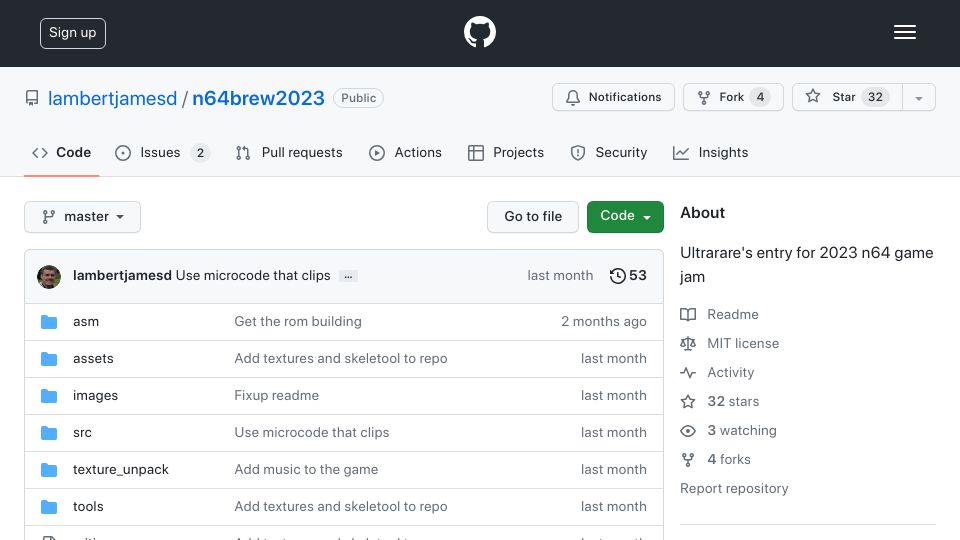Open commit author lambertjamesd link
Screen dimensions: 960x540
pyautogui.click(x=122, y=276)
